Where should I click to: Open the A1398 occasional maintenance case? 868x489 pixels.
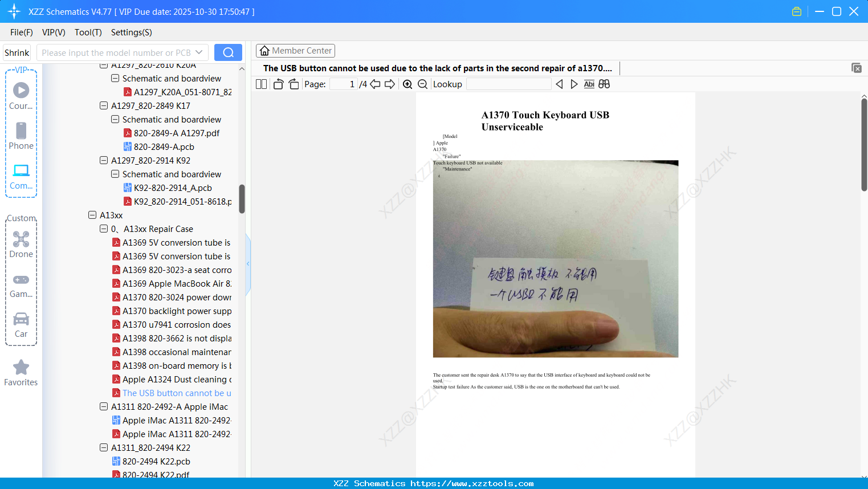(x=172, y=352)
